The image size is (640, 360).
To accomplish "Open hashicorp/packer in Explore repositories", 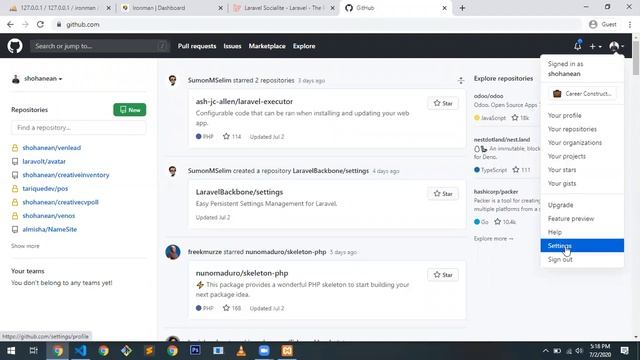I will coord(496,191).
